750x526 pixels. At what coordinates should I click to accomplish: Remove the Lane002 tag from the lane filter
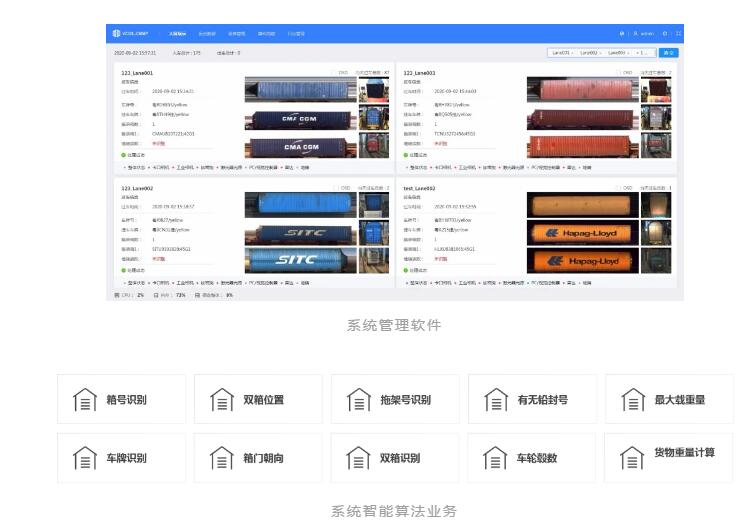(x=600, y=53)
